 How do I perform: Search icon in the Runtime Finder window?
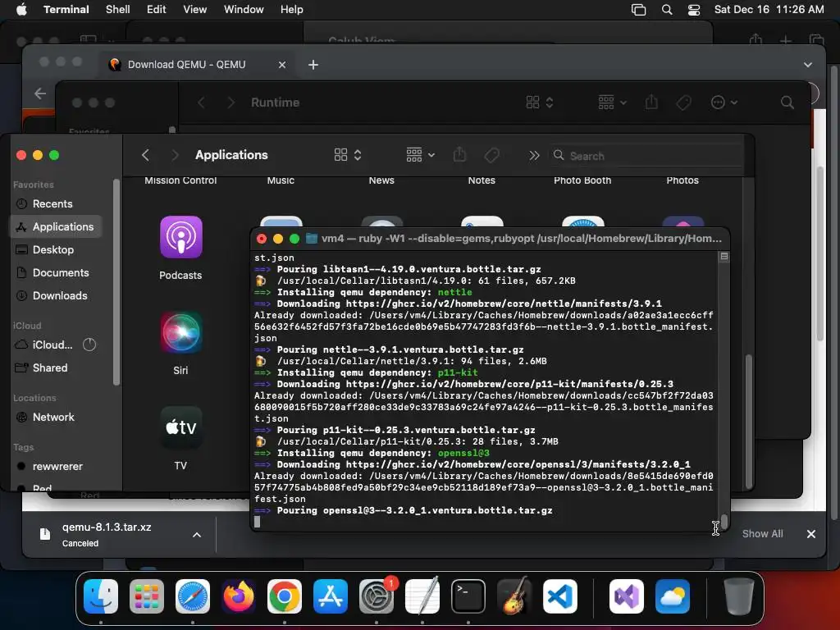coord(787,103)
